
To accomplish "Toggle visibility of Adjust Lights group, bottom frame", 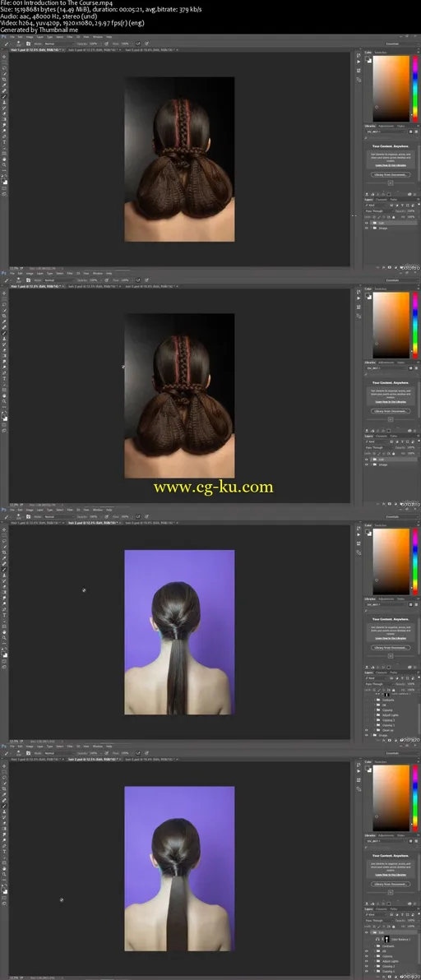I will click(x=367, y=961).
